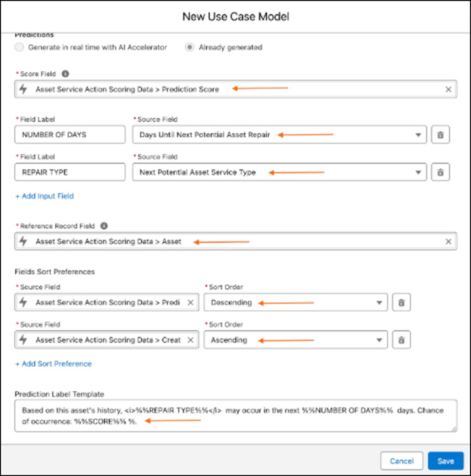
Task: Click the New Use Case Model title
Action: point(235,17)
